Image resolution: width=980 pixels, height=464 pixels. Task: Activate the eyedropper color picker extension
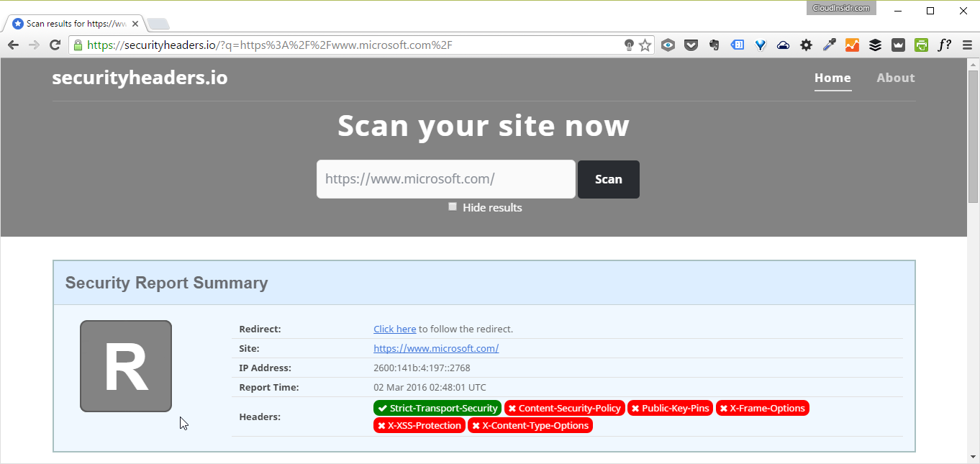click(830, 45)
